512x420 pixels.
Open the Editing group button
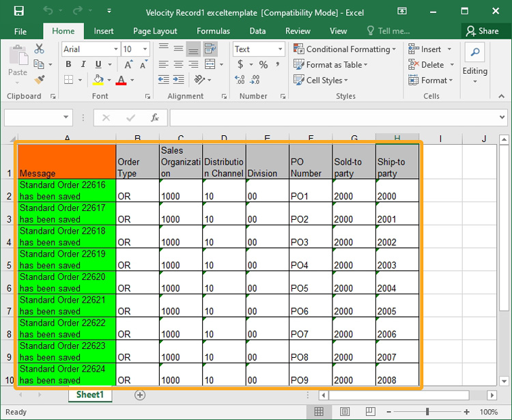pos(475,64)
